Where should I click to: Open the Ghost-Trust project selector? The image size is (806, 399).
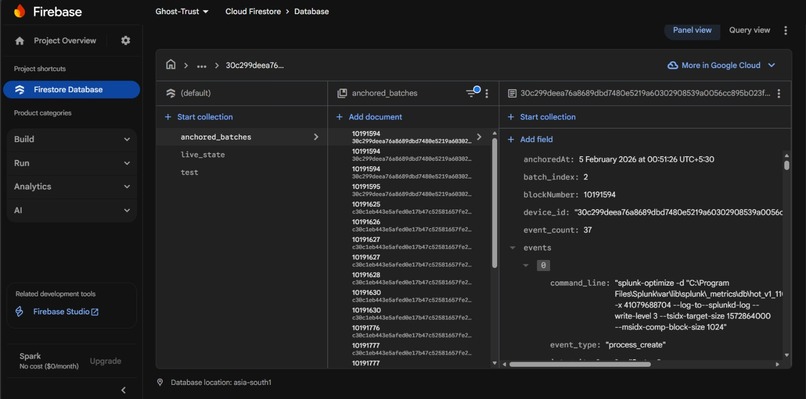click(182, 11)
